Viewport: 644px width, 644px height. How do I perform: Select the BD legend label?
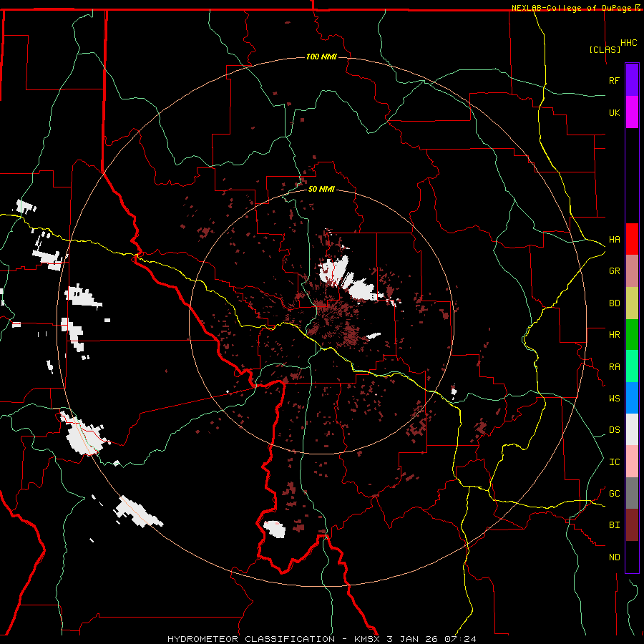tap(614, 303)
